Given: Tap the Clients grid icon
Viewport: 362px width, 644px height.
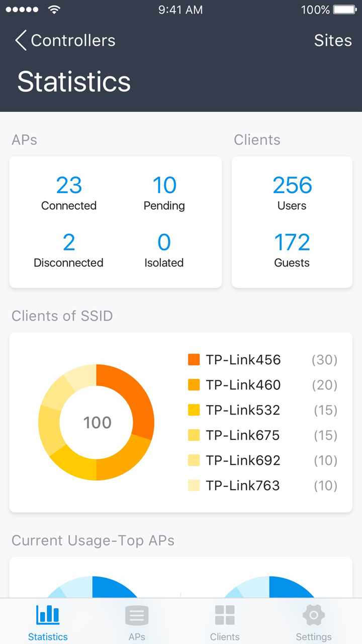Looking at the screenshot, I should (225, 615).
